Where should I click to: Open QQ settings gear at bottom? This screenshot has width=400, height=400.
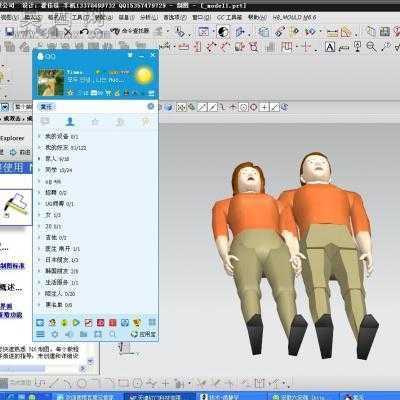[x=55, y=334]
